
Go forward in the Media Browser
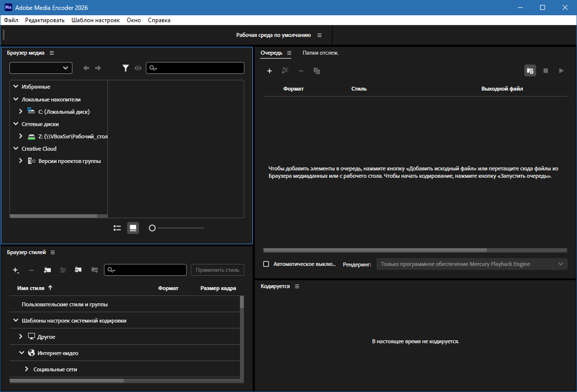point(98,68)
